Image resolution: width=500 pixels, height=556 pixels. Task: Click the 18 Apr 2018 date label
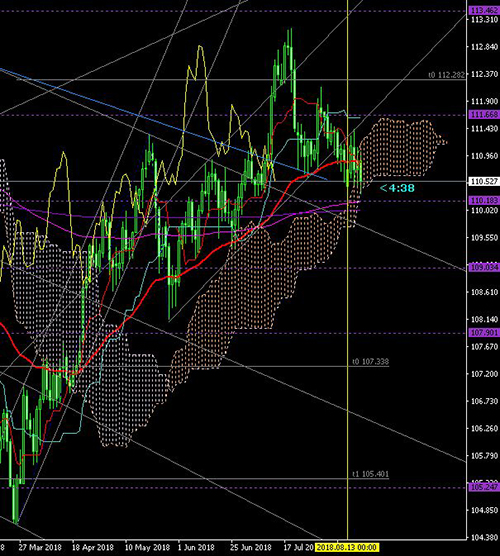pos(93,547)
